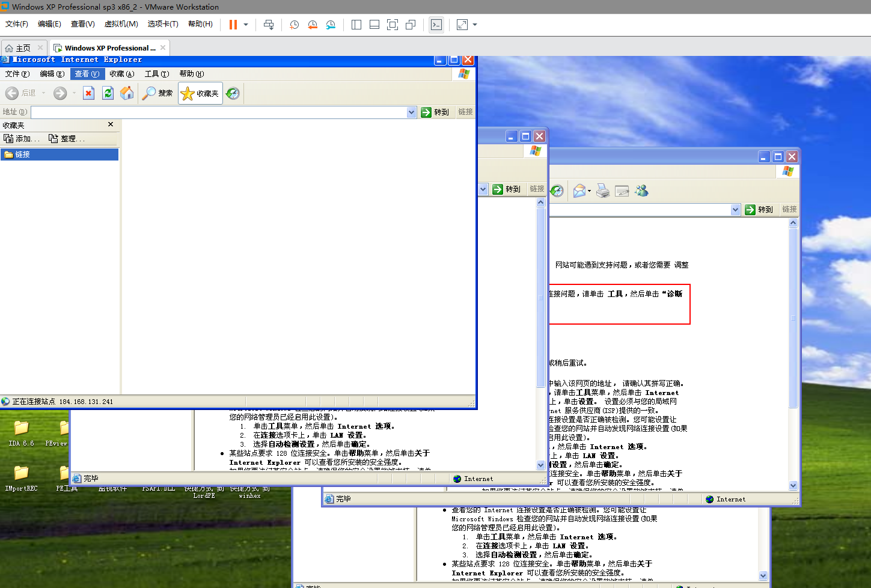Open the VMware 选项卡(T) menu
This screenshot has width=871, height=588.
(x=163, y=24)
